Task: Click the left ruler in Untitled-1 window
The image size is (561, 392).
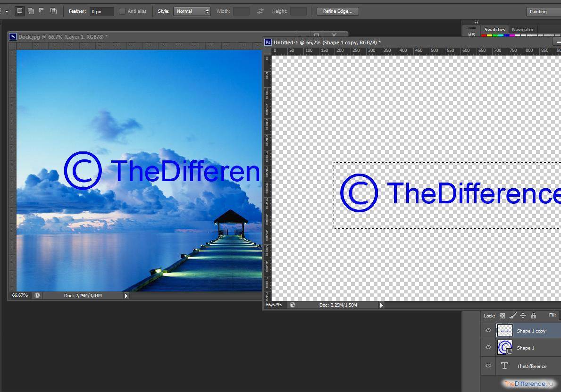Action: click(267, 178)
